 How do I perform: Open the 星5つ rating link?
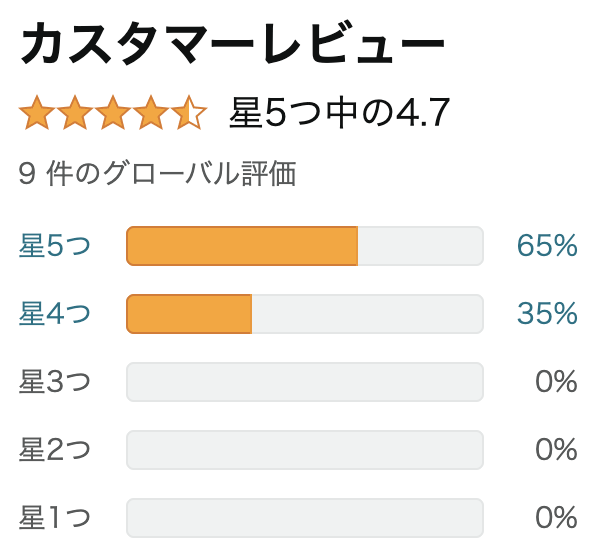pyautogui.click(x=55, y=246)
